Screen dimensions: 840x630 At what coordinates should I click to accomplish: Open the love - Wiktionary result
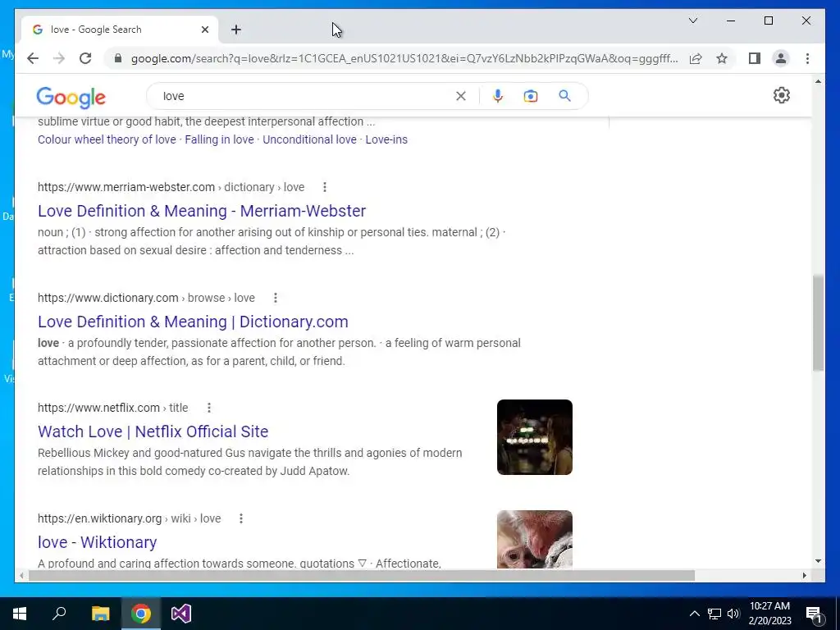pyautogui.click(x=97, y=542)
